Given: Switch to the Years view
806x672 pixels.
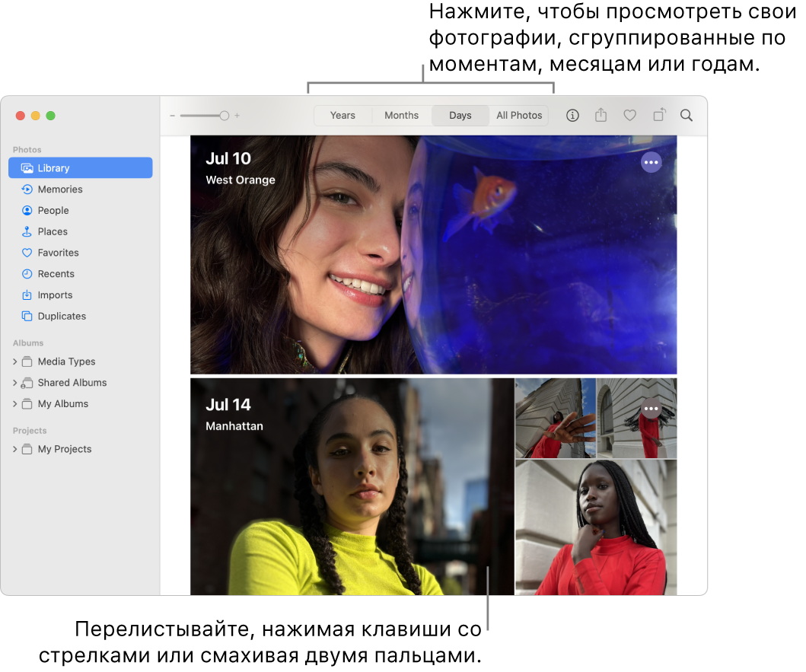Looking at the screenshot, I should [342, 115].
